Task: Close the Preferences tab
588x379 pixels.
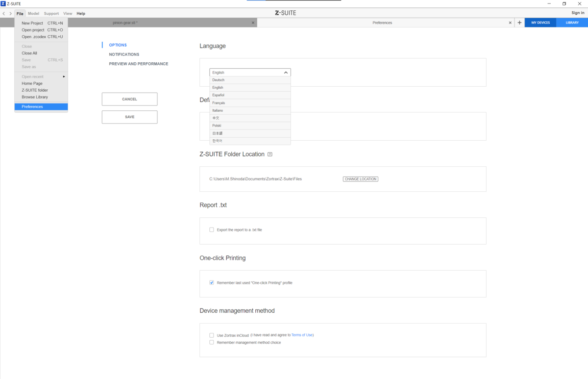Action: point(510,23)
